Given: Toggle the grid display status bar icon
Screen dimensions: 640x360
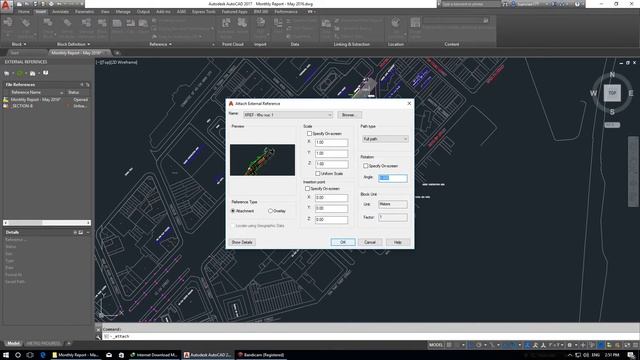Looking at the screenshot, I should click(449, 345).
